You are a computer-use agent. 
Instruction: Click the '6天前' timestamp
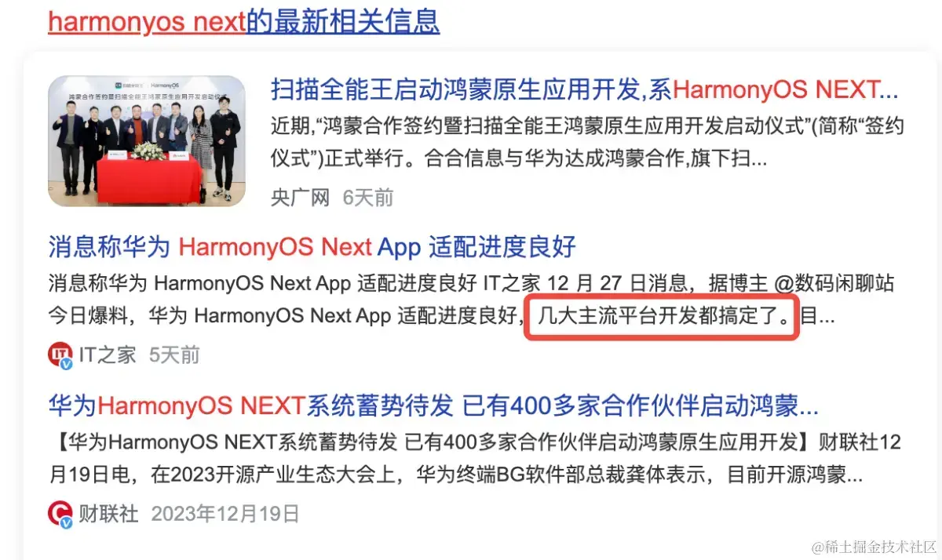(368, 197)
